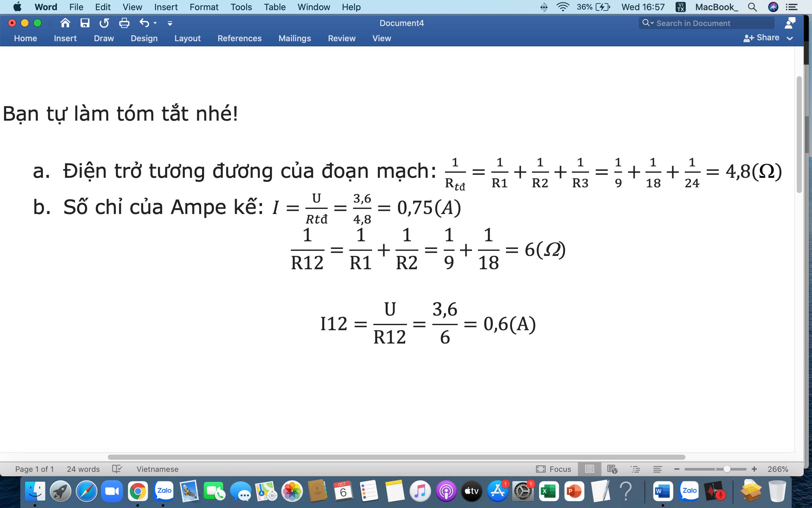The image size is (812, 508).
Task: Click the 266% zoom level
Action: point(778,469)
